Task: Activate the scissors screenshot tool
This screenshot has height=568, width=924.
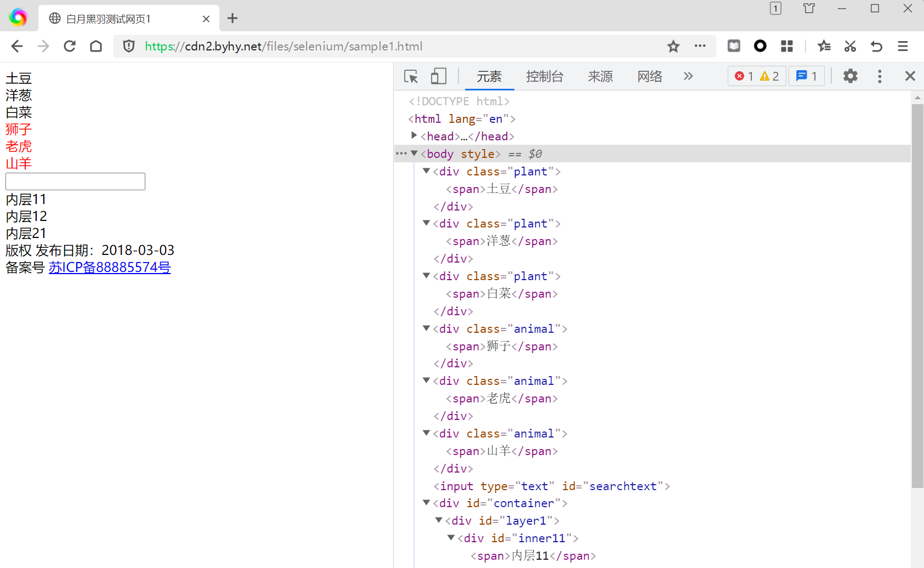Action: point(850,46)
